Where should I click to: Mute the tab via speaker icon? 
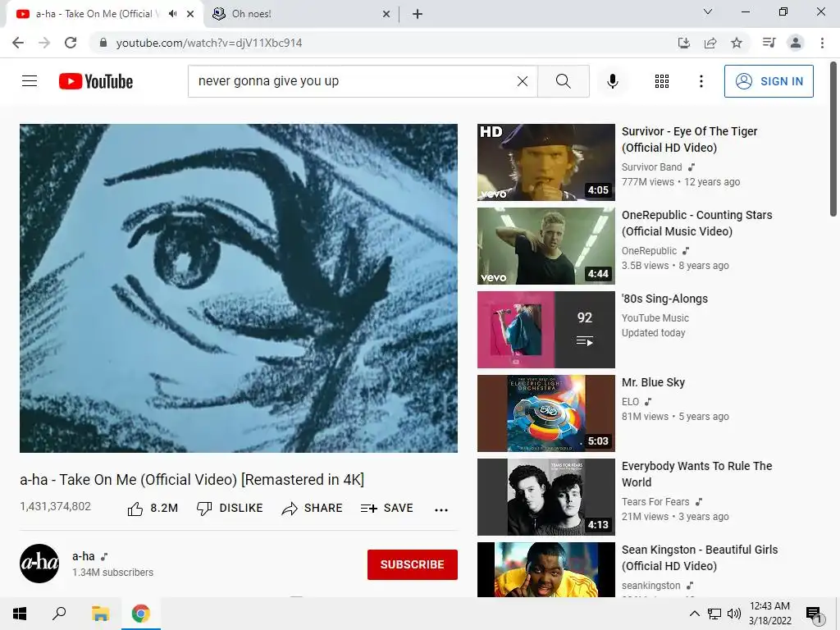172,14
